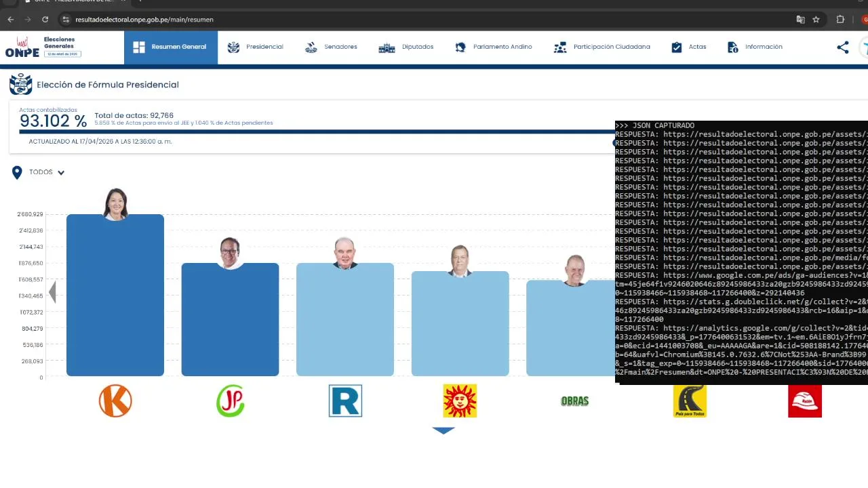Open the Parlamento Andino menu item
The width and height of the screenshot is (868, 488).
(494, 47)
